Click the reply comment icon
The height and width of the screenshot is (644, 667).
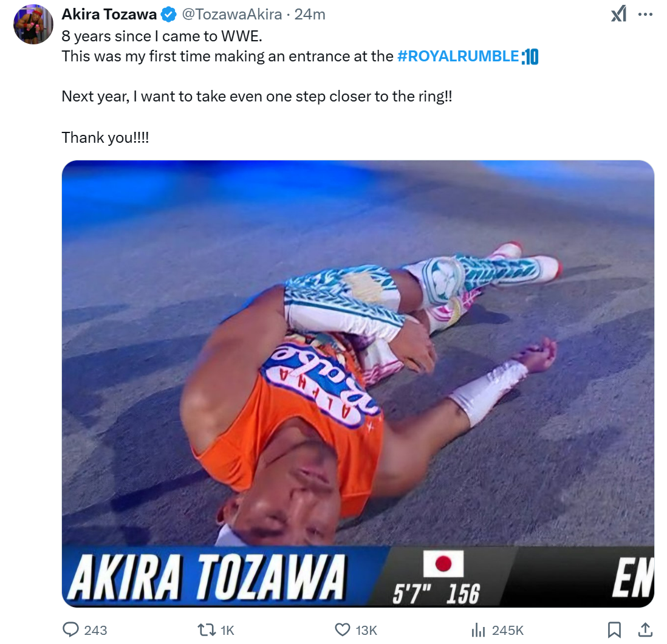click(70, 629)
